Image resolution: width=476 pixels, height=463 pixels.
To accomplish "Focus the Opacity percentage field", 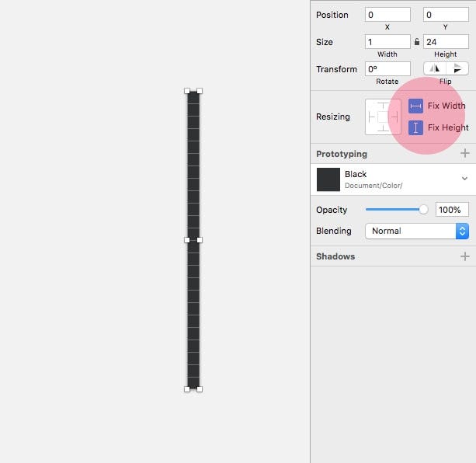I will tap(452, 210).
